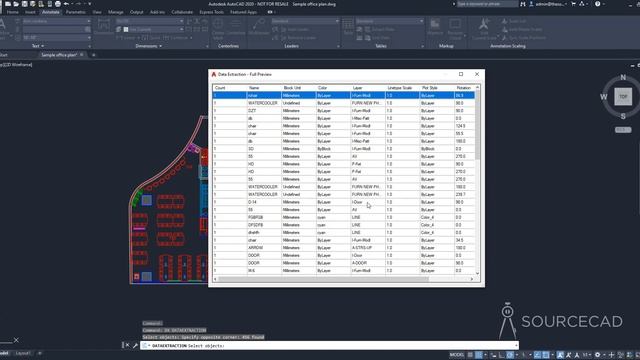Image resolution: width=640 pixels, height=360 pixels.
Task: Click the command line customize wrench icon
Action: [x=136, y=345]
